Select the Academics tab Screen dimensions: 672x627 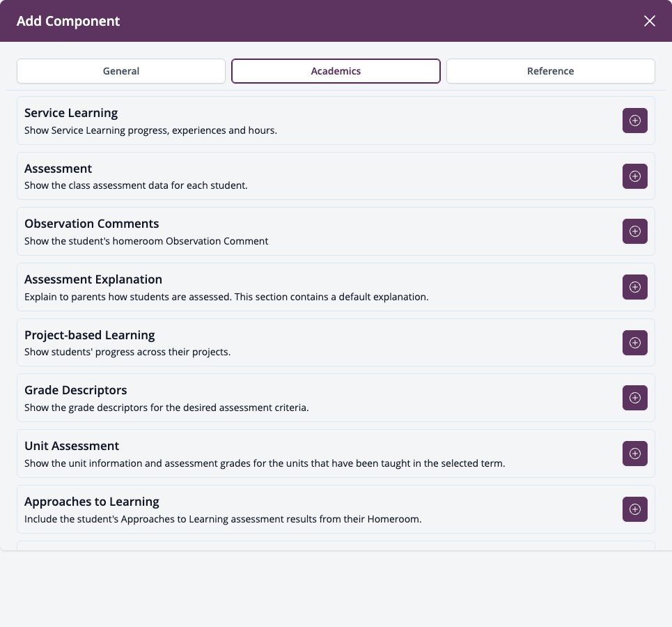(x=336, y=71)
